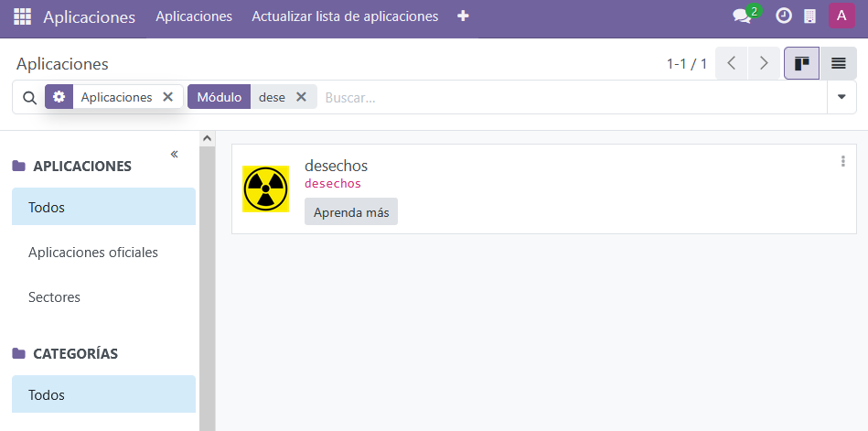Remove the Aplicaciones filter facet
Image resolution: width=868 pixels, height=431 pixels.
pyautogui.click(x=167, y=97)
